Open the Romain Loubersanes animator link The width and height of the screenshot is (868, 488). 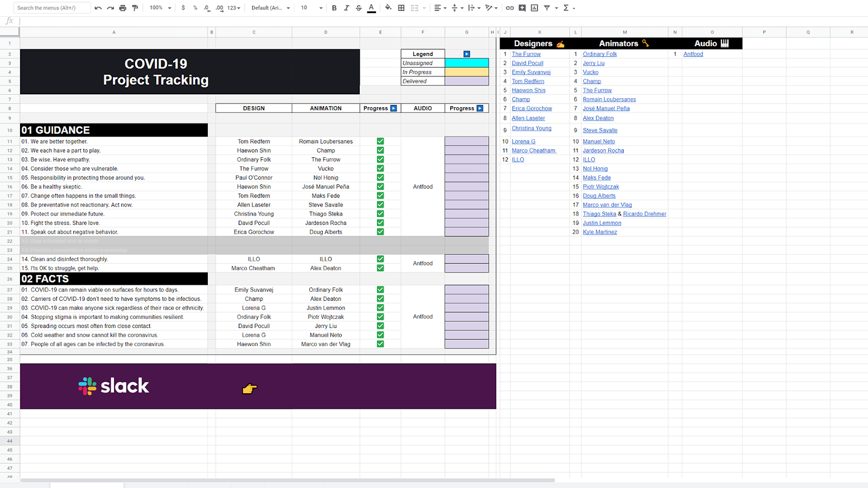609,100
